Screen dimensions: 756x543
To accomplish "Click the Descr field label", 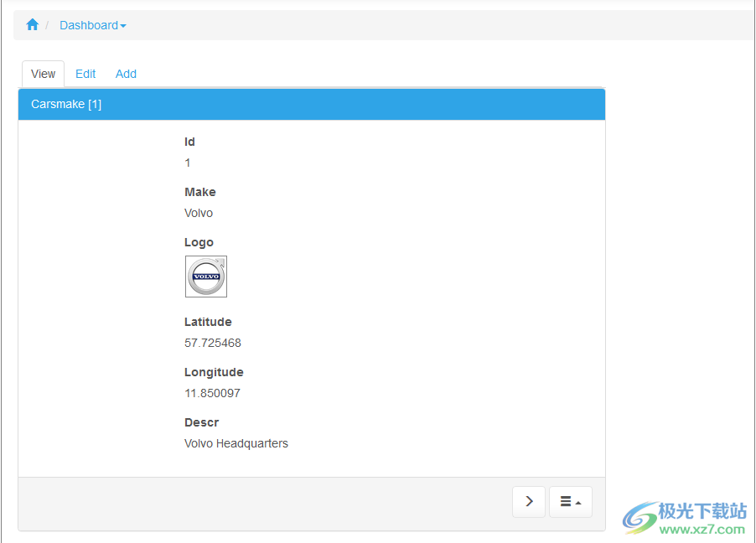I will 201,422.
